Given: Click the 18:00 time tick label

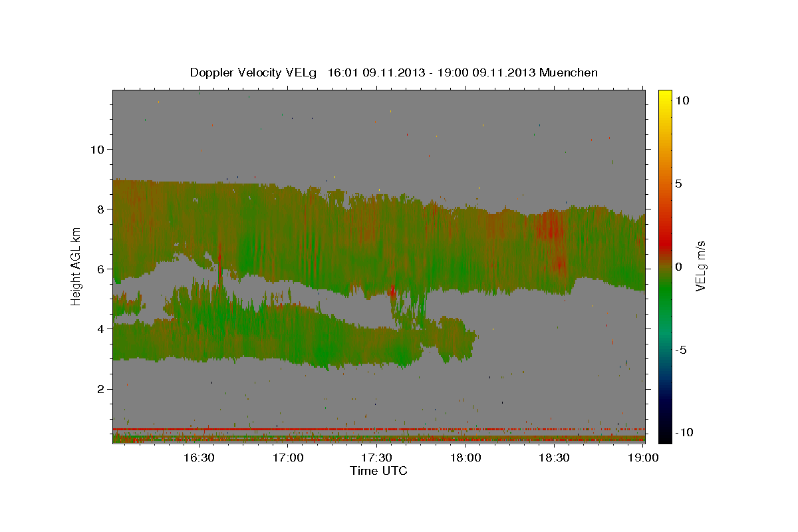Looking at the screenshot, I should point(465,458).
